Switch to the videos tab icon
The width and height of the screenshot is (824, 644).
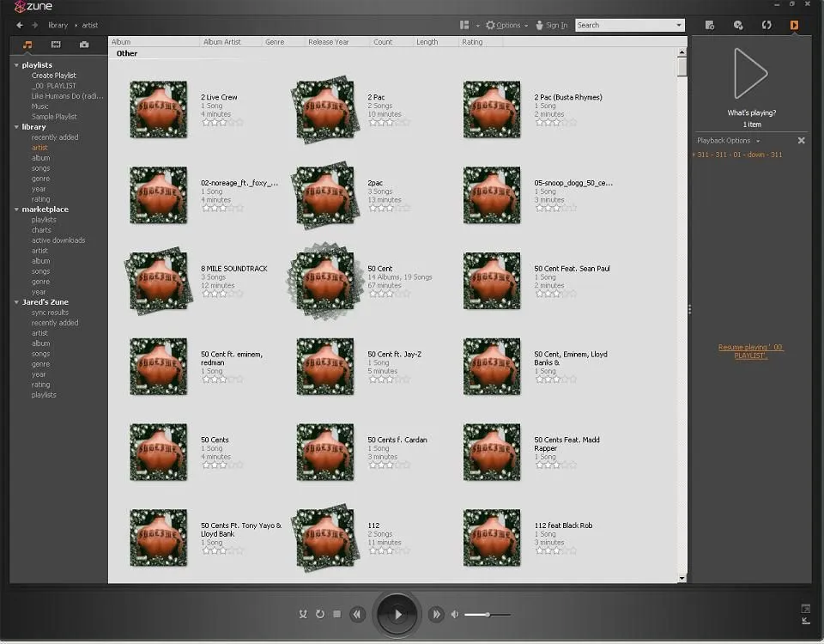[x=56, y=45]
